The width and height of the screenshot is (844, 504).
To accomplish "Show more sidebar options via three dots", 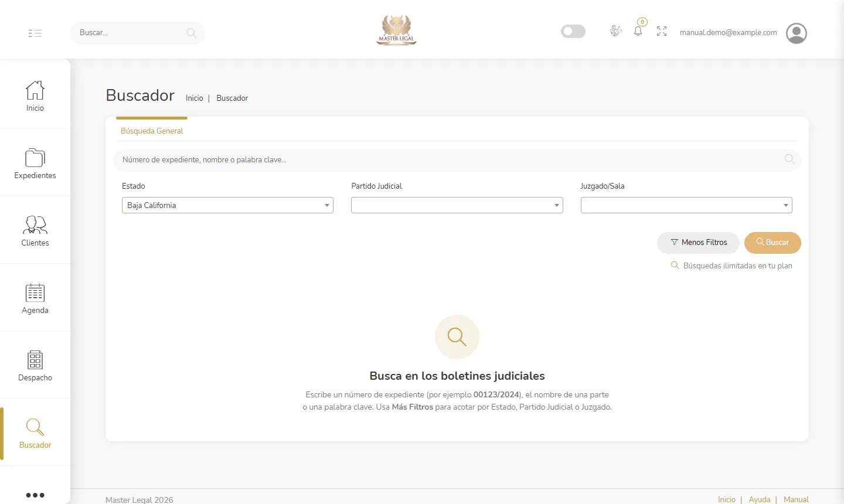I will click(x=35, y=495).
